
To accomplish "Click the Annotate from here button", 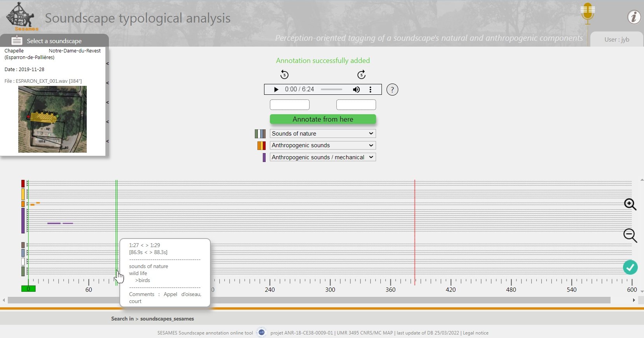I will (323, 119).
